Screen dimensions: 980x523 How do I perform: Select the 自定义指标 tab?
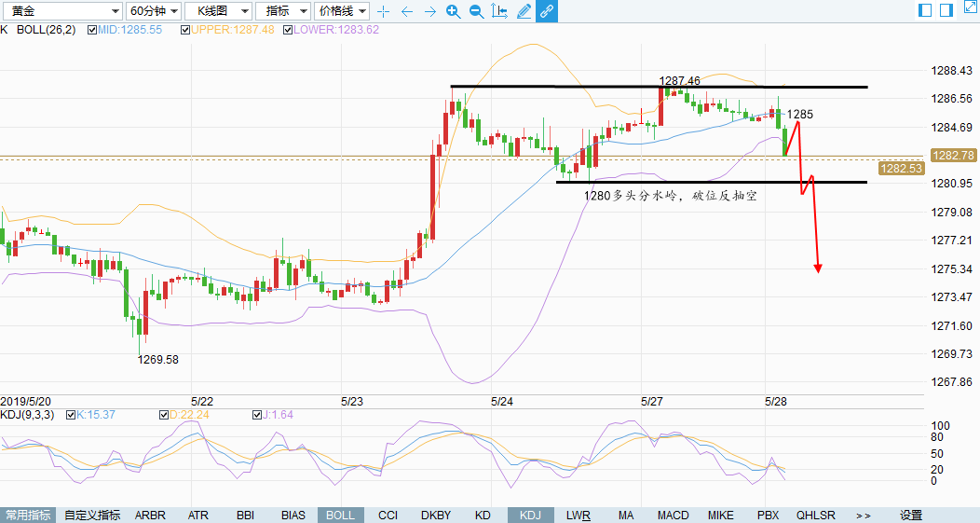click(x=91, y=515)
